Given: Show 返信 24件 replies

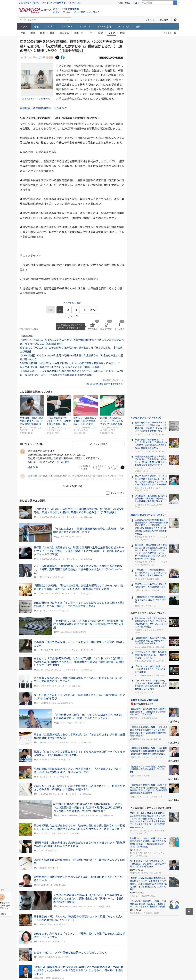Looking at the screenshot, I should (33, 468).
